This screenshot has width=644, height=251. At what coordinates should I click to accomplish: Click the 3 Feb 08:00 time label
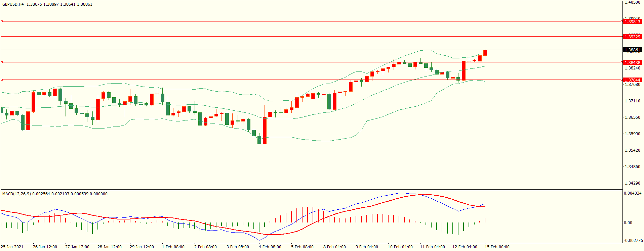click(x=238, y=247)
